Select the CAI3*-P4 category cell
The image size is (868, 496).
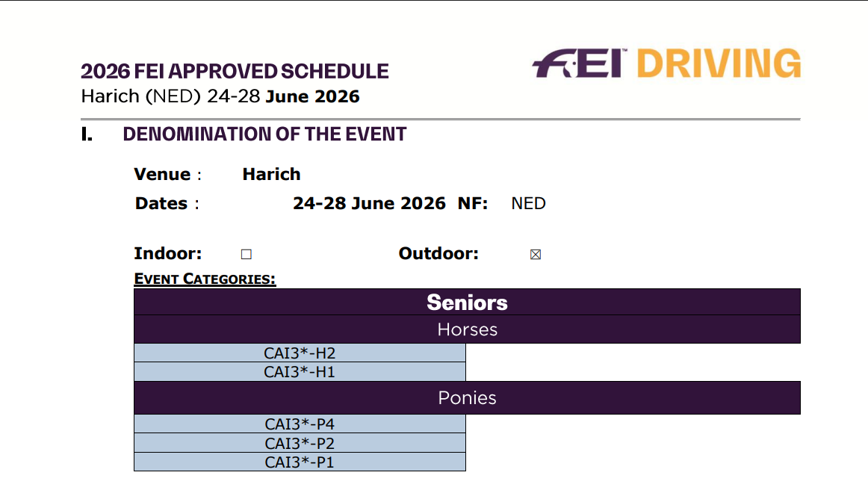tap(300, 424)
